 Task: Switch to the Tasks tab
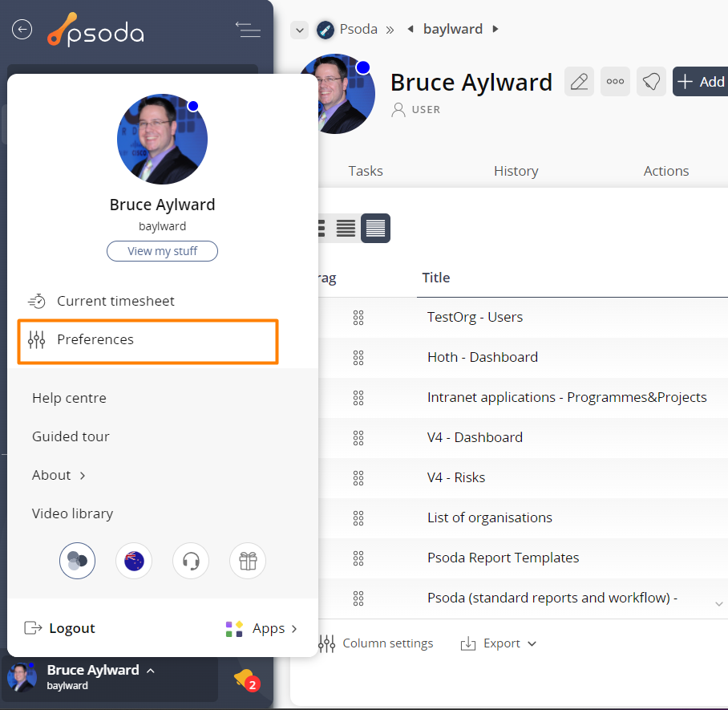pyautogui.click(x=366, y=171)
